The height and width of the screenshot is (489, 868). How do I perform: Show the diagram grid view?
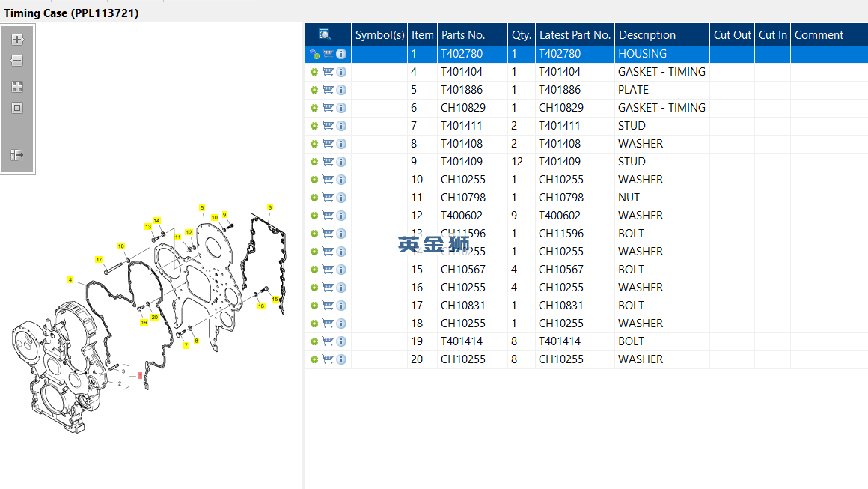coord(17,87)
